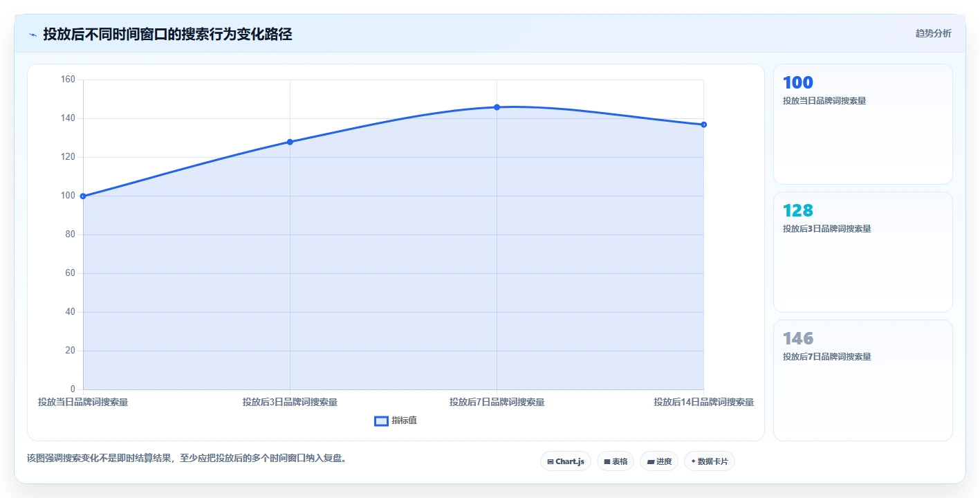Toggle the 指标值 legend label
The image size is (980, 498).
click(404, 421)
